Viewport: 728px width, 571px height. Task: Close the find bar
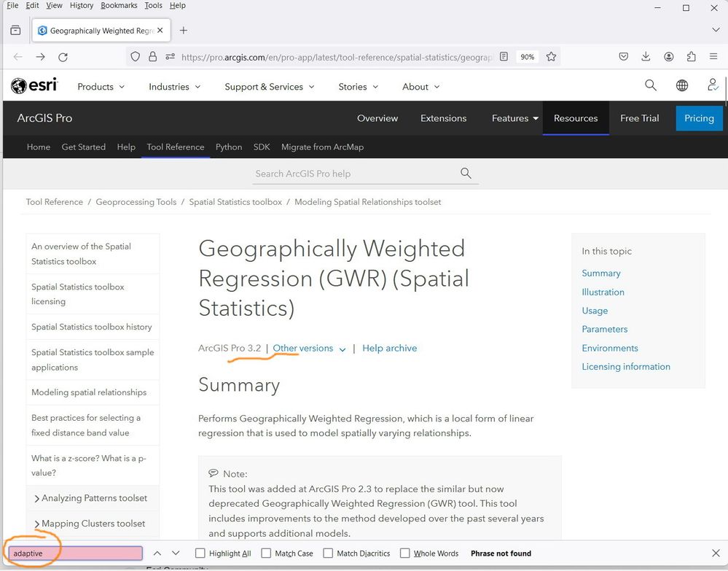tap(716, 553)
